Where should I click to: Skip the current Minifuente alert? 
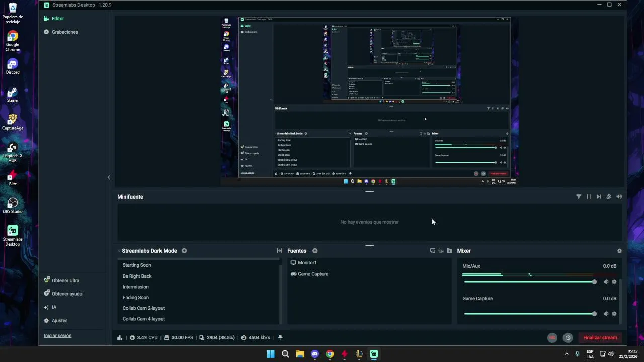coord(599,197)
